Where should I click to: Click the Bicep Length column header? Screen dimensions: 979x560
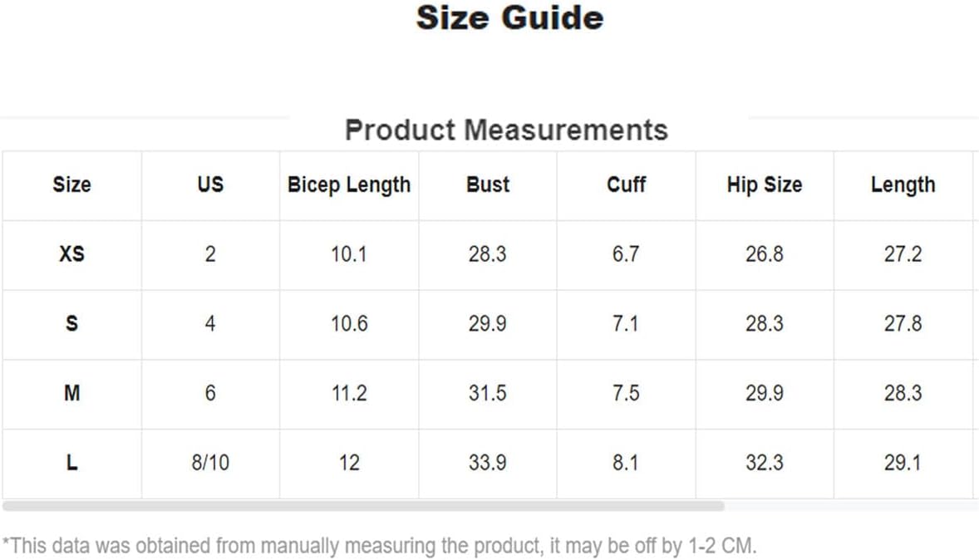[349, 185]
